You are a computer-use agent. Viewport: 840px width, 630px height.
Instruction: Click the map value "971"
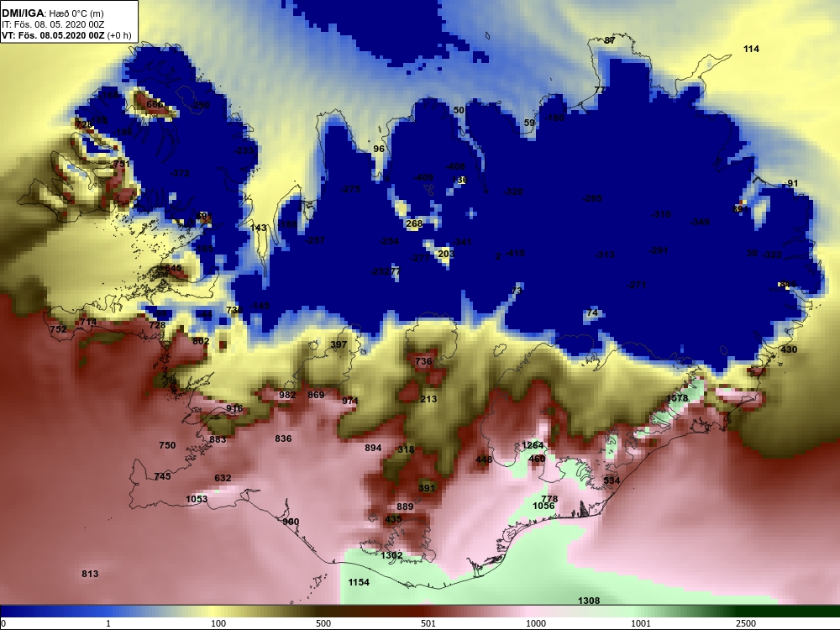(350, 401)
